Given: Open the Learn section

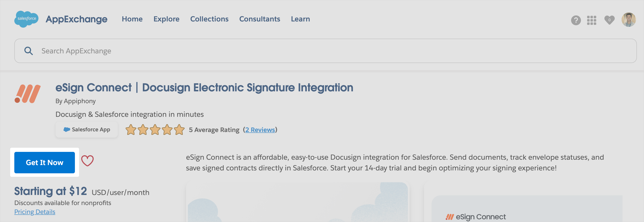Looking at the screenshot, I should click(300, 19).
